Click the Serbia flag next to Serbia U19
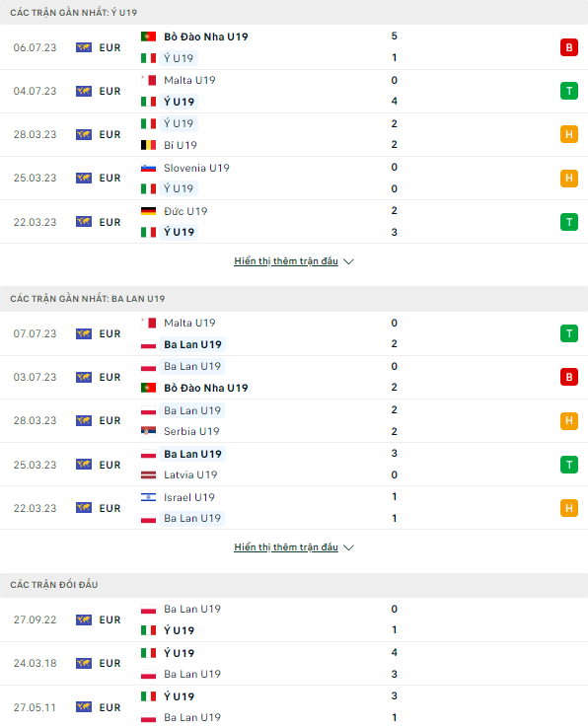 coord(148,431)
